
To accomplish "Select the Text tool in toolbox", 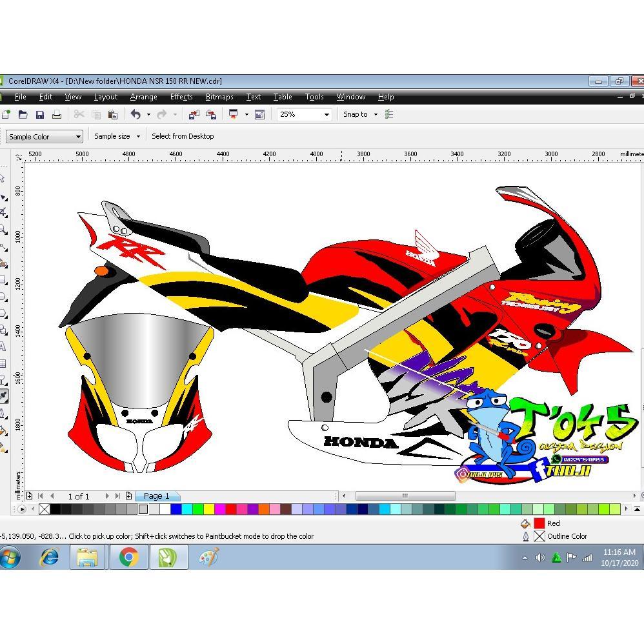I will click(3, 347).
